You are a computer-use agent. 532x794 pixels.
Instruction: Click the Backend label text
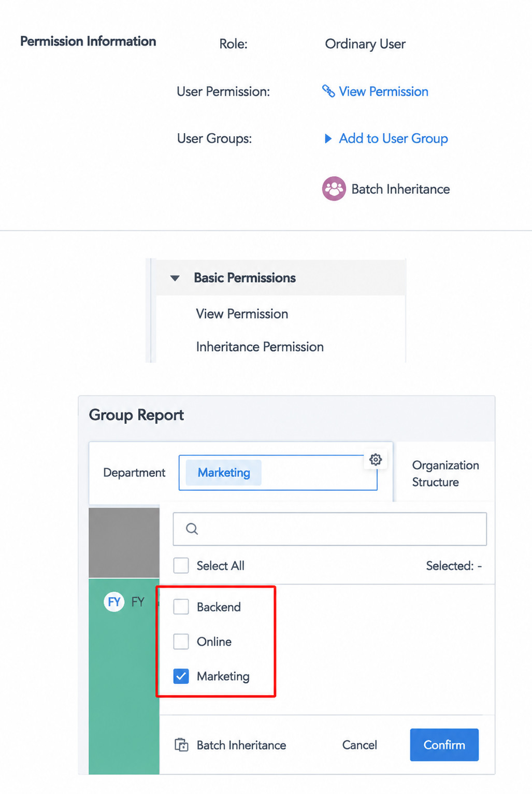[x=219, y=606]
